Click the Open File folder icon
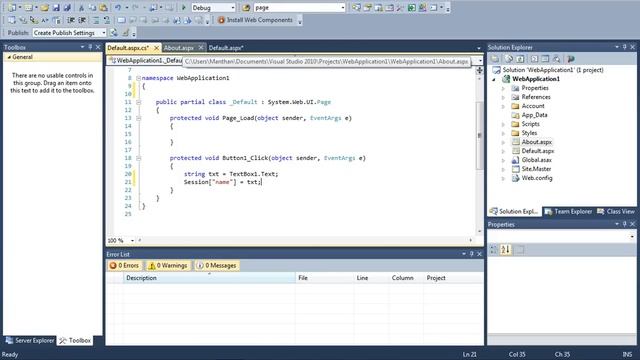 (x=44, y=7)
